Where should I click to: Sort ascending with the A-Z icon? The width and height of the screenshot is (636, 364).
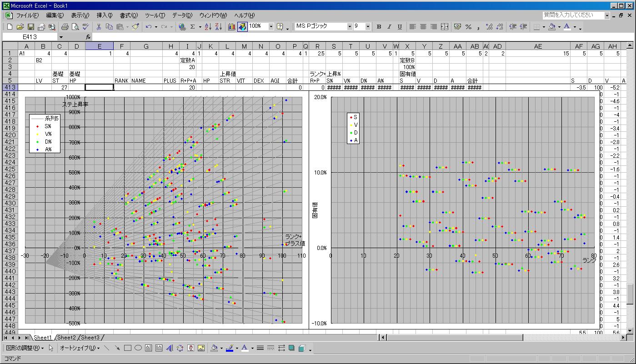[207, 27]
